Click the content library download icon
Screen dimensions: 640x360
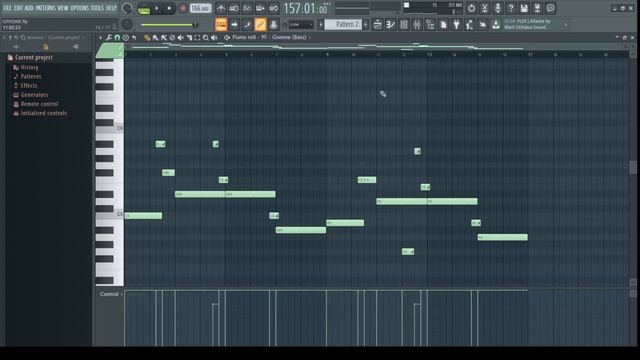coord(496,24)
